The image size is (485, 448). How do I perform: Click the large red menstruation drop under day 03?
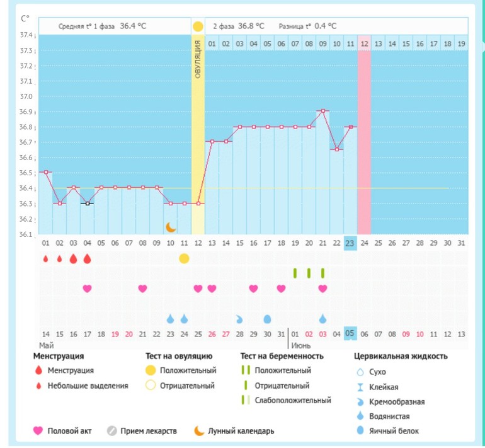(x=73, y=259)
